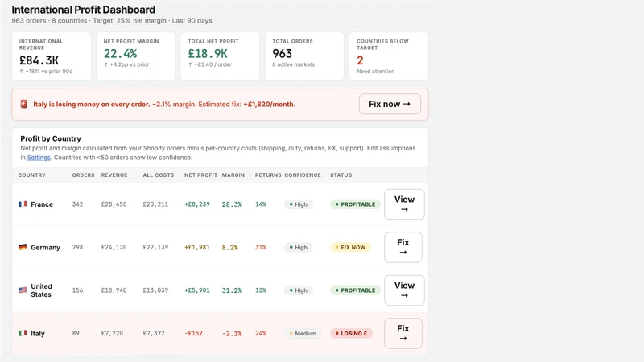Viewport: 644px width, 362px height.
Task: Click the PROFITABLE status badge for France
Action: tap(355, 204)
